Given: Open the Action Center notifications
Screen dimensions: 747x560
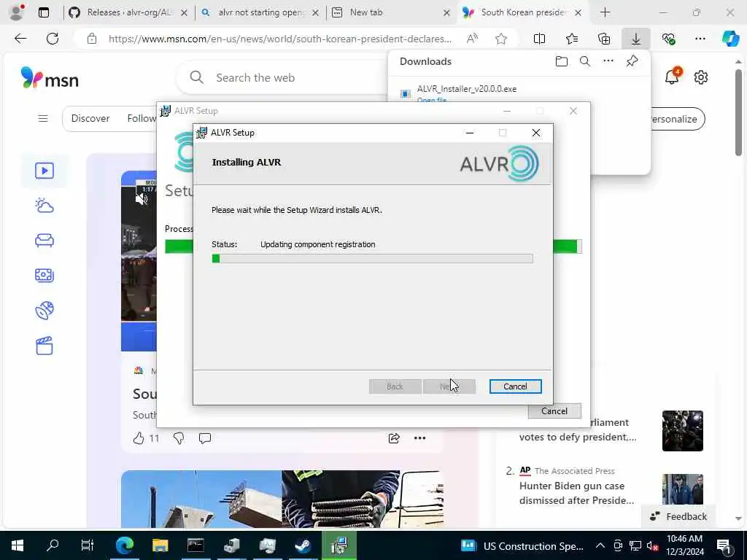Looking at the screenshot, I should coord(724,545).
